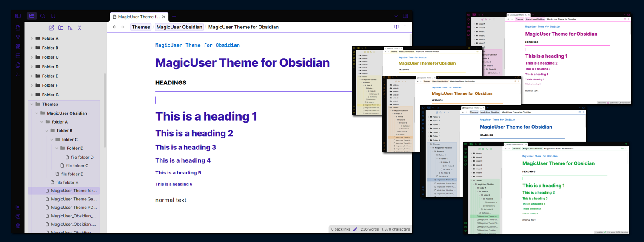Image resolution: width=644 pixels, height=242 pixels.
Task: Click the 'normal text' paragraph
Action: coord(171,200)
